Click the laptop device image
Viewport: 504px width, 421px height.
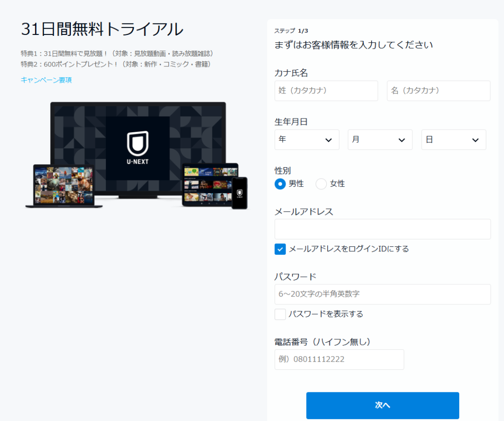tap(63, 186)
